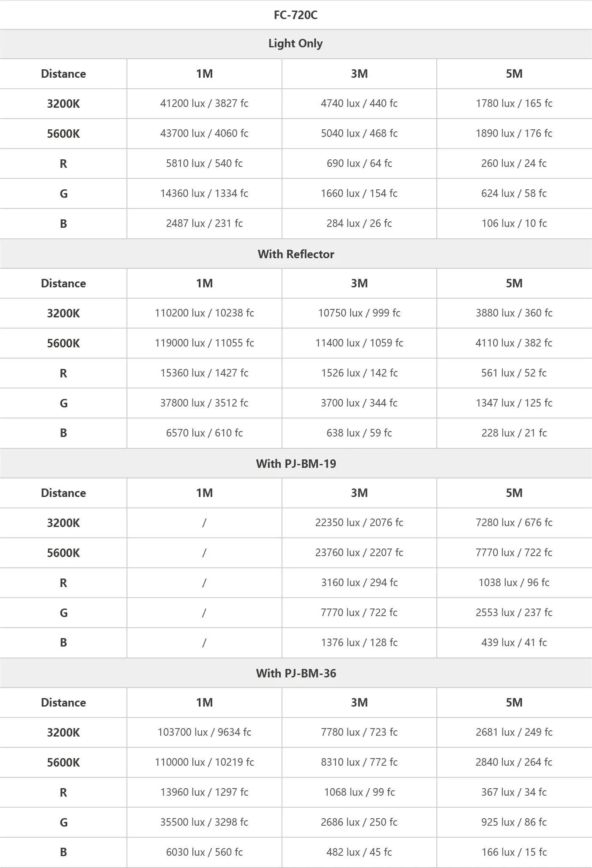Click the 10750 lux / 999 fc value
Screen dimensions: 592x868
pos(359,313)
